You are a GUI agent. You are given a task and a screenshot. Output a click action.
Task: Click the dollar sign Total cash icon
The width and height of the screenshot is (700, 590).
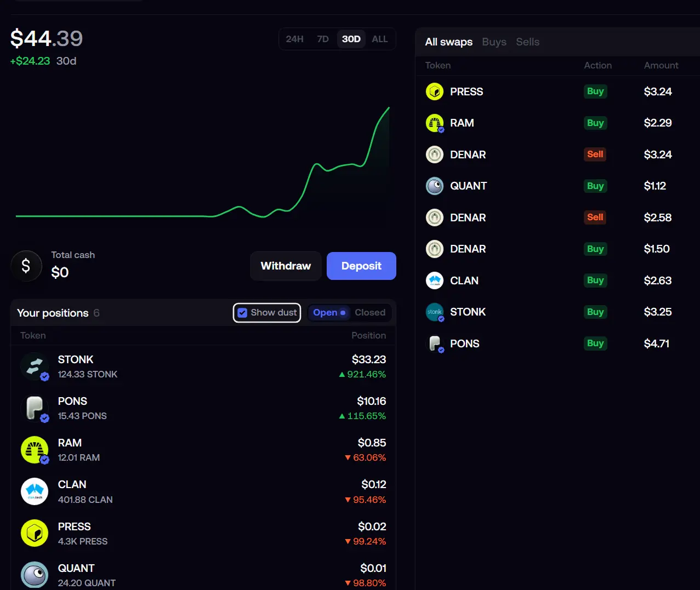click(26, 266)
